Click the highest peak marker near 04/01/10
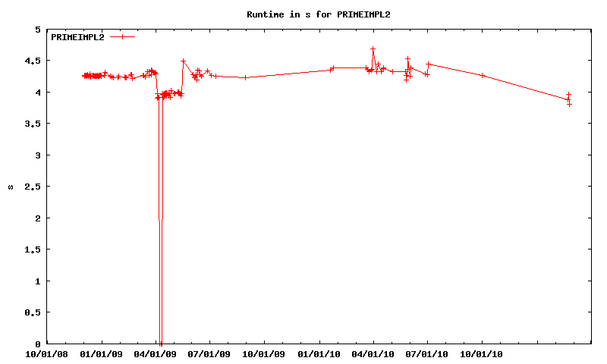607x364 pixels. point(373,49)
